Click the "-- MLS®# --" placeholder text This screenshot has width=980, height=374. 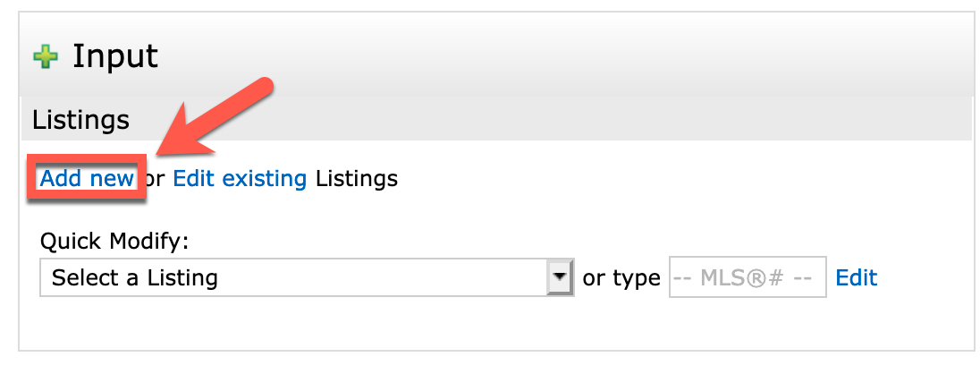coord(744,277)
